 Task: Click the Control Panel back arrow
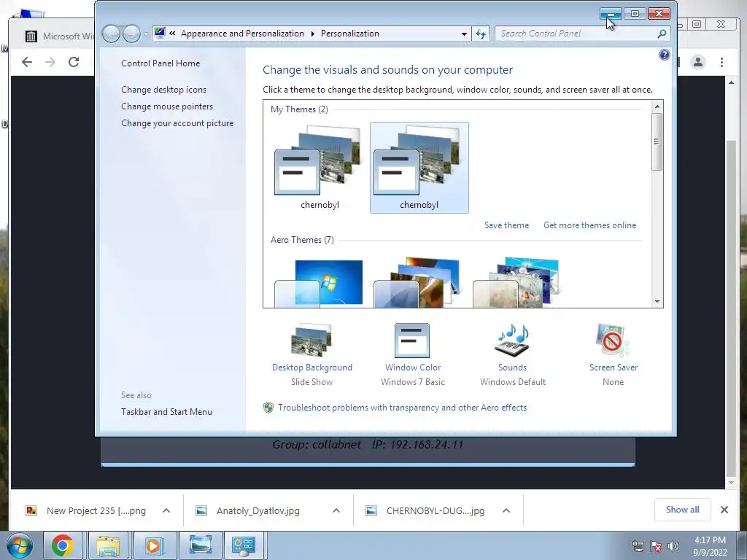(111, 34)
